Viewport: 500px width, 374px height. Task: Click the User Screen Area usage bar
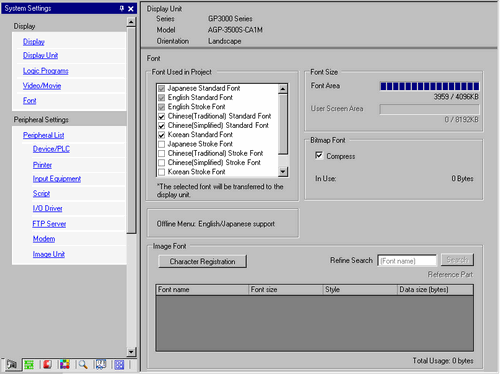point(430,109)
